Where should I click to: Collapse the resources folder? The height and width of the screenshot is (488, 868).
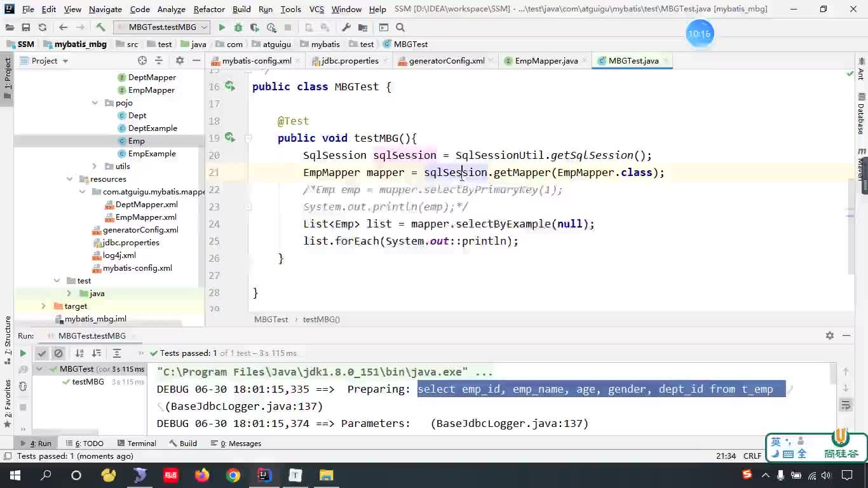(x=69, y=179)
